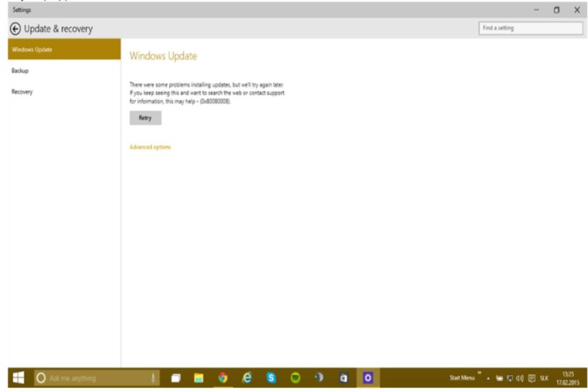Open File Explorer from taskbar
This screenshot has height=392, width=588.
point(198,378)
